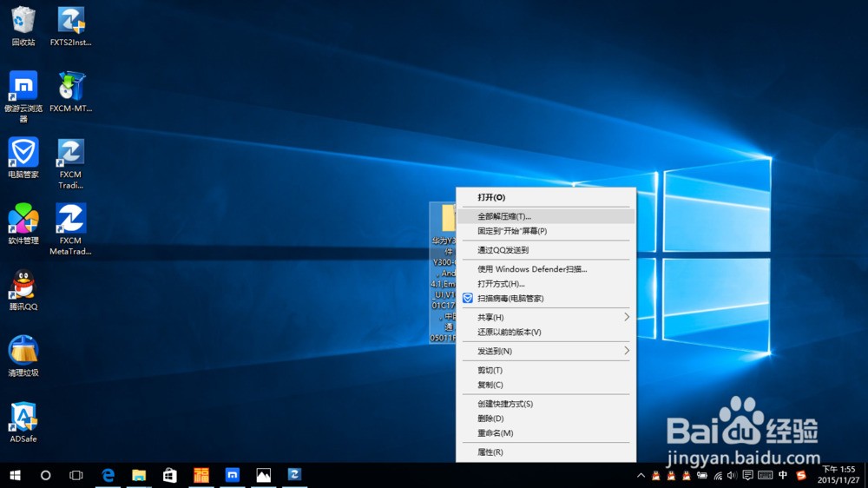868x488 pixels.
Task: Choose 扫描病毒(电脑管家) menu entry
Action: (x=546, y=298)
